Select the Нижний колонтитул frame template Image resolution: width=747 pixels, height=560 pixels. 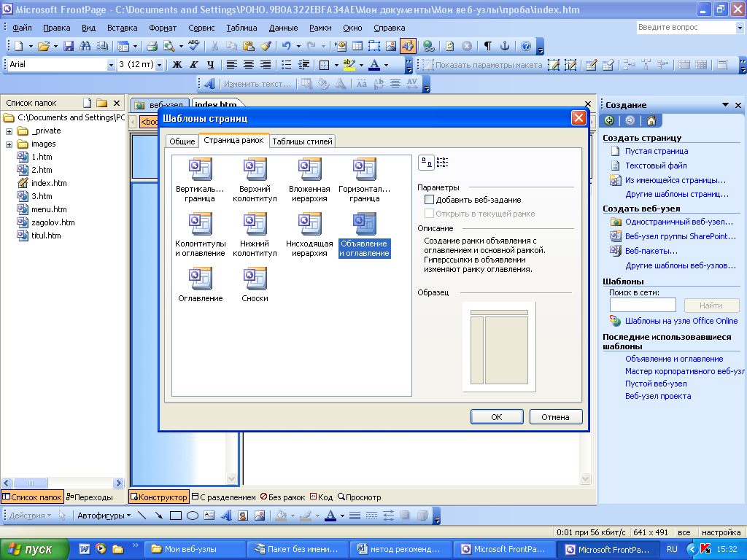click(255, 235)
